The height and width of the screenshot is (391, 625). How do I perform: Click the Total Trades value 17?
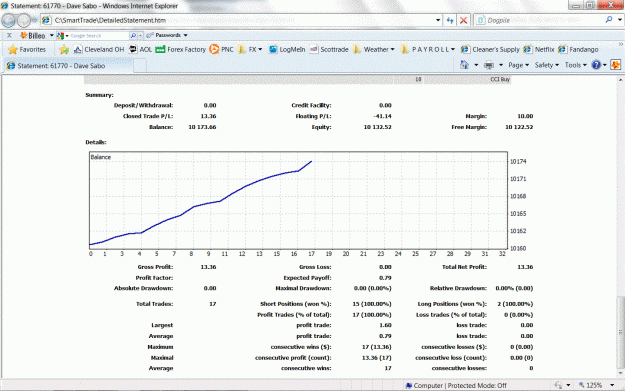[x=213, y=304]
